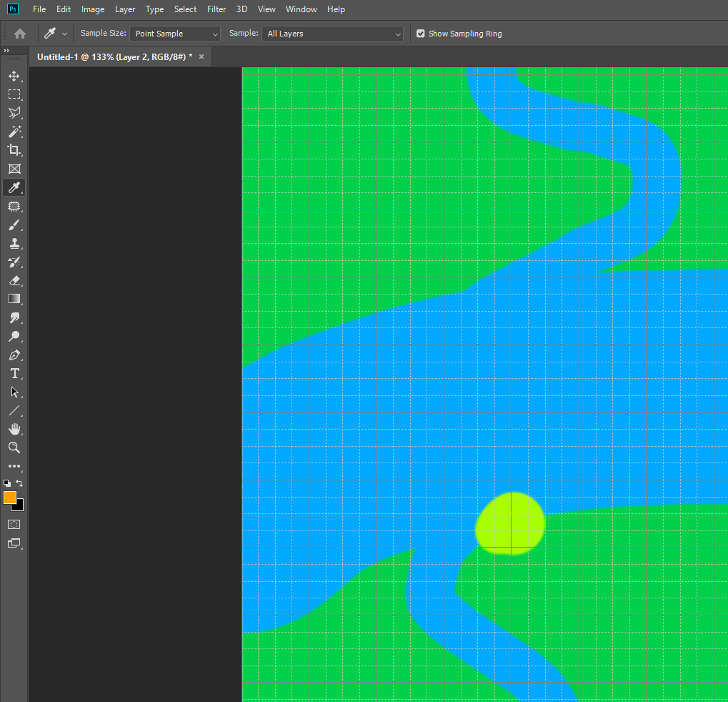Viewport: 728px width, 702px height.
Task: Select the Zoom tool
Action: click(x=14, y=448)
